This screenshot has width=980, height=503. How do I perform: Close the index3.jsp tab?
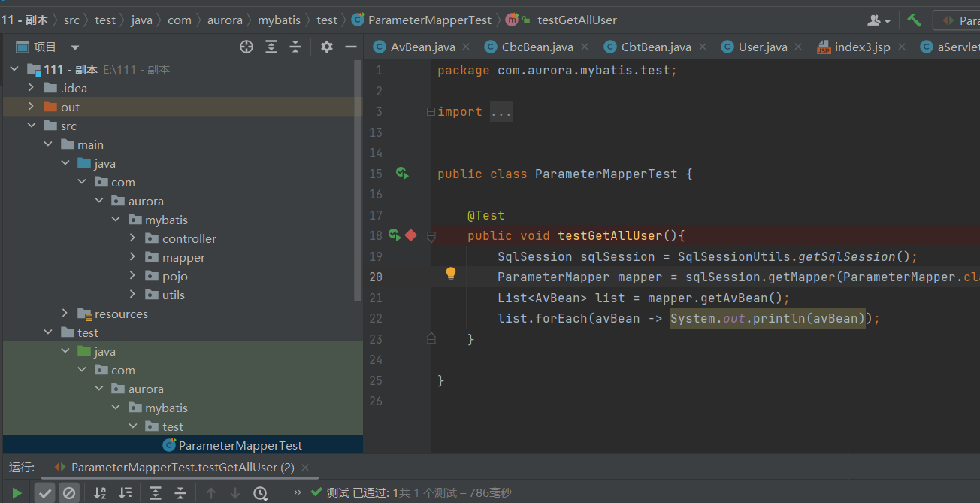[902, 47]
